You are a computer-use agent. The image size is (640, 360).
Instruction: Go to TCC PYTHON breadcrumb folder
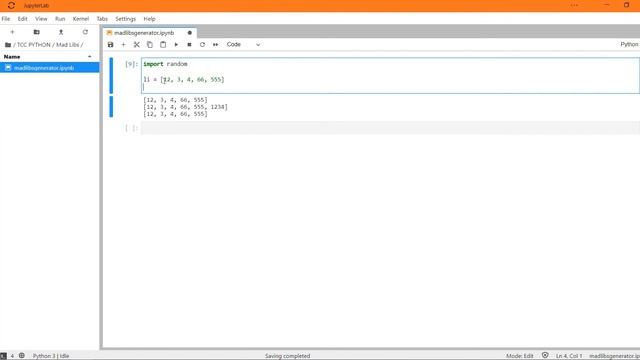point(33,45)
